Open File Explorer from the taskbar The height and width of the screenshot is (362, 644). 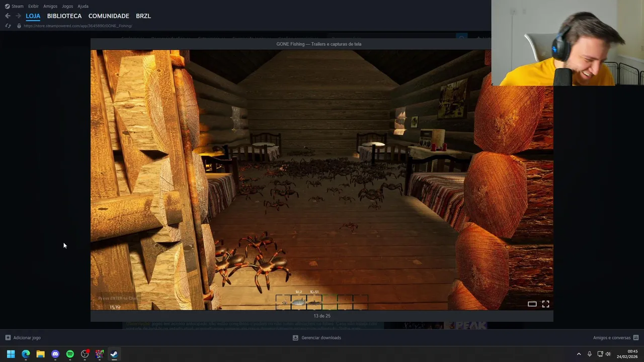tap(40, 354)
